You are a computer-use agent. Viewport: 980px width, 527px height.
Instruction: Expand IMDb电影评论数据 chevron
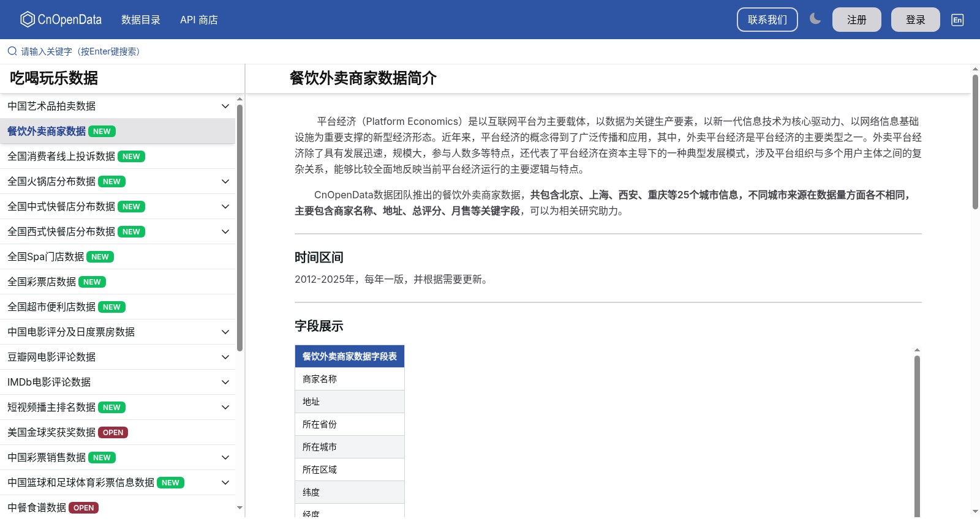point(225,382)
